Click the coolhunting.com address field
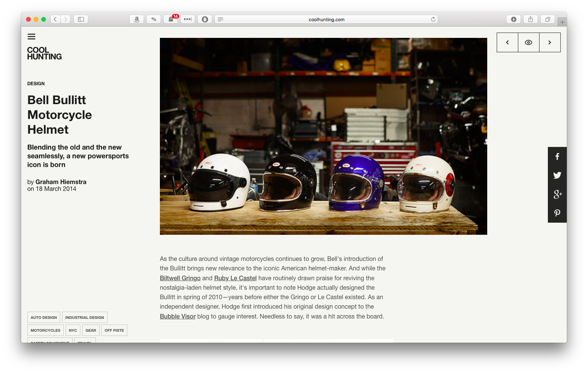Viewport: 588px width, 373px height. pyautogui.click(x=326, y=19)
